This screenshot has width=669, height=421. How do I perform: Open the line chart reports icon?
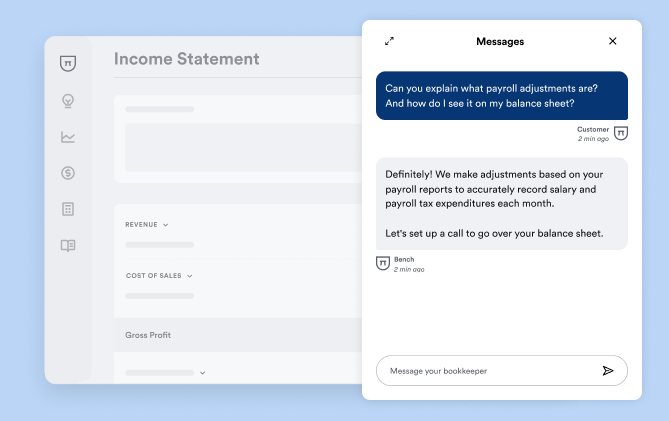68,137
